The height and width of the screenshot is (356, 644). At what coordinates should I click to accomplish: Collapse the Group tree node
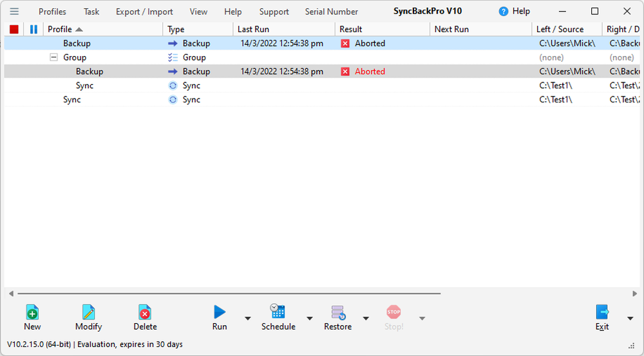point(53,57)
